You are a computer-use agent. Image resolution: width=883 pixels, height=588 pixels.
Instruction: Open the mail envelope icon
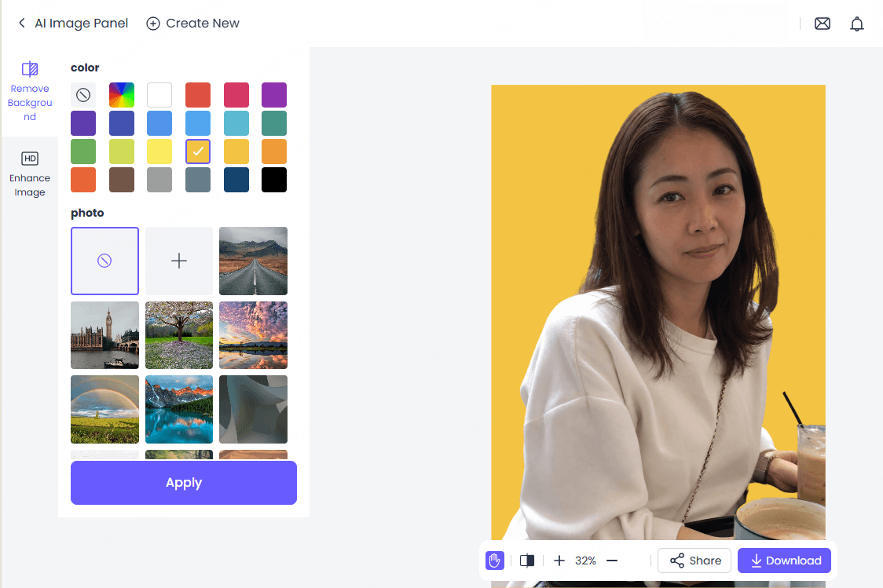823,23
